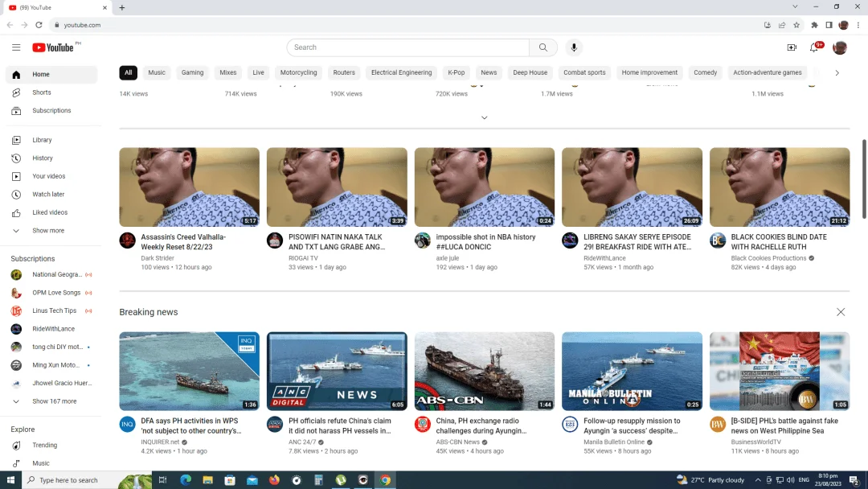Open Manila Bulletin Online video thumbnail
This screenshot has width=868, height=489.
click(x=633, y=371)
